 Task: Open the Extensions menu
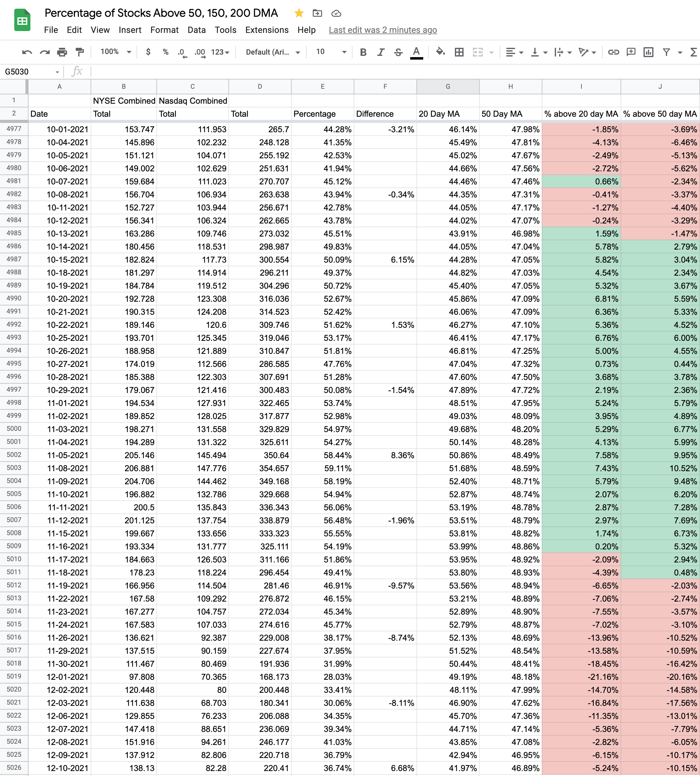click(x=267, y=30)
